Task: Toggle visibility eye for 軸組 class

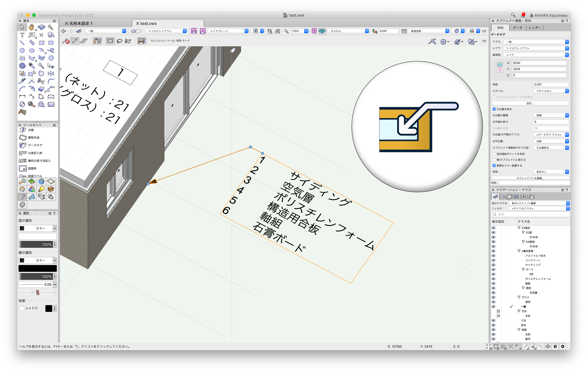Action: click(493, 284)
